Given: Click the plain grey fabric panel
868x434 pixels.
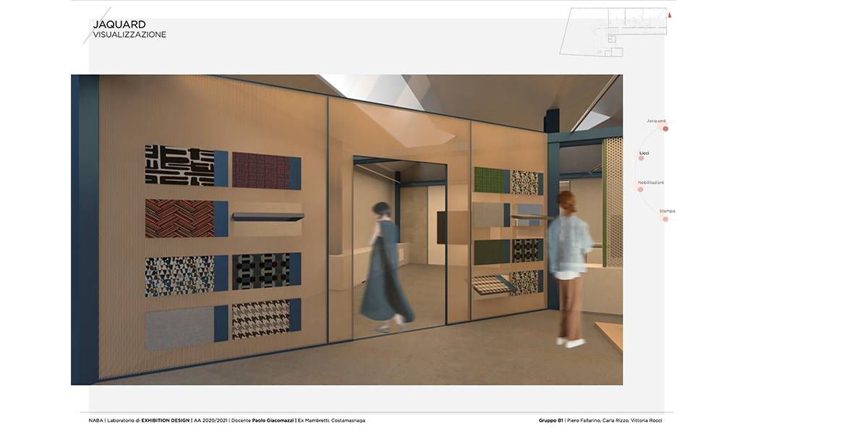Looking at the screenshot, I should [179, 329].
